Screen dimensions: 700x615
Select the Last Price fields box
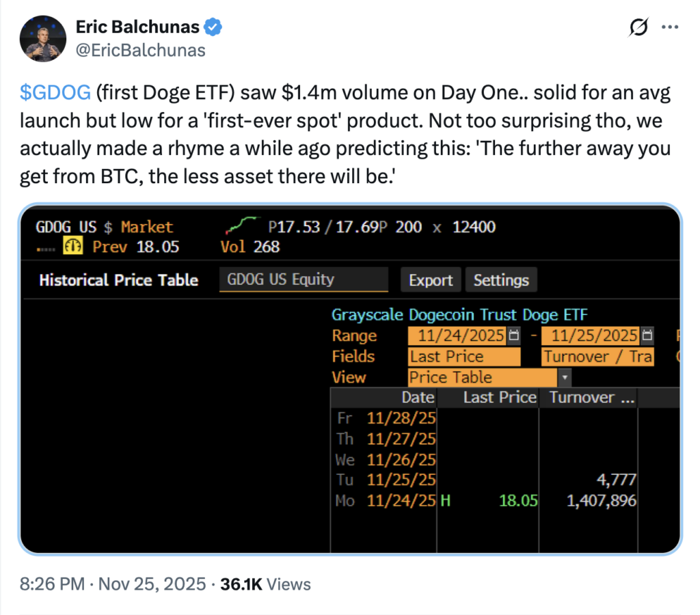coord(463,357)
